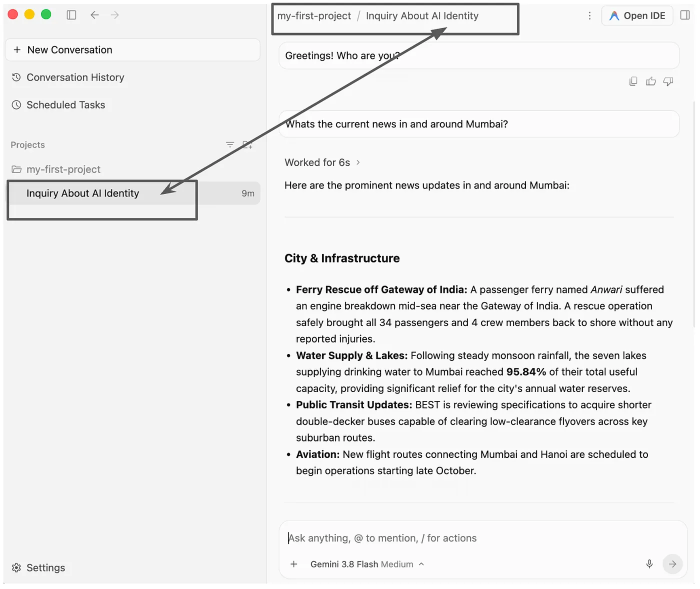Image resolution: width=700 pixels, height=589 pixels.
Task: Start voice input with the microphone
Action: click(x=649, y=564)
